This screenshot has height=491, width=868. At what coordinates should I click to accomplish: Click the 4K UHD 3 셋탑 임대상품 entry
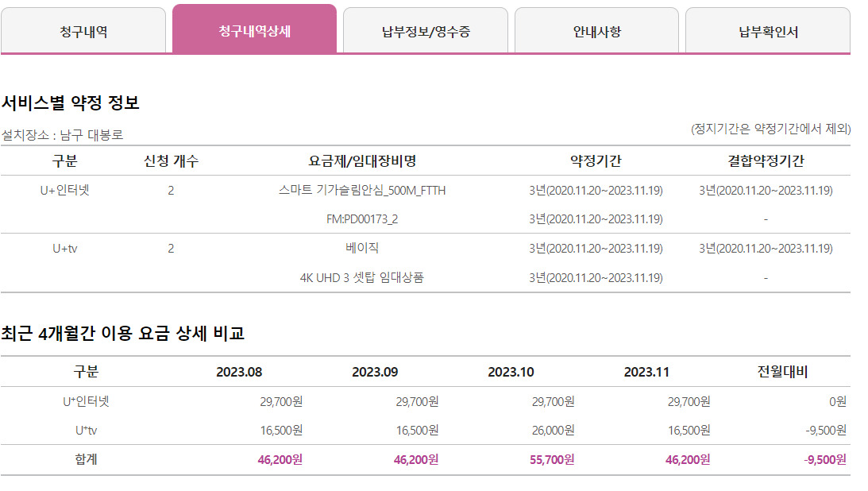pyautogui.click(x=362, y=278)
